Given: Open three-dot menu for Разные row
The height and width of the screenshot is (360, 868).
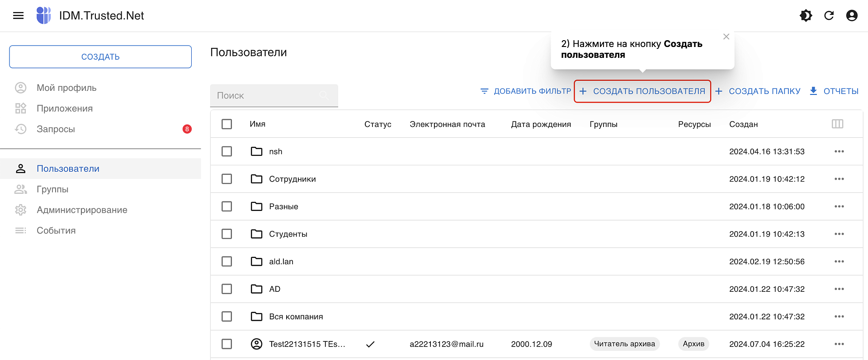Looking at the screenshot, I should point(839,206).
